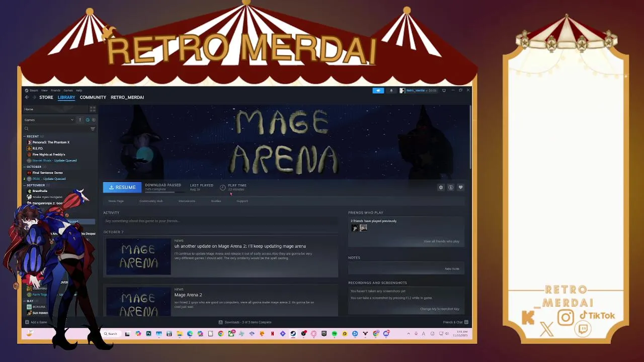Image resolution: width=644 pixels, height=362 pixels.
Task: Switch to the COMMUNITY tab
Action: coord(93,98)
